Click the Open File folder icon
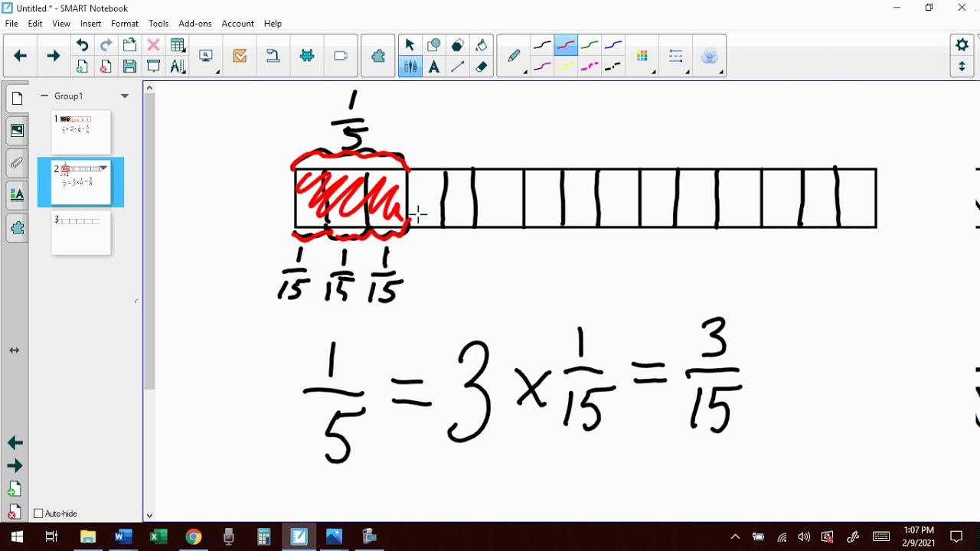Viewport: 980px width, 551px height. click(x=129, y=45)
